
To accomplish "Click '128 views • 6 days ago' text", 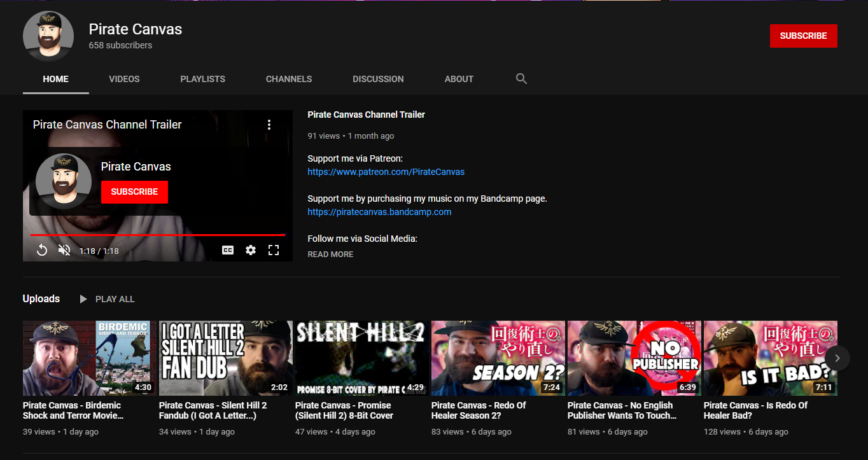I will click(746, 432).
